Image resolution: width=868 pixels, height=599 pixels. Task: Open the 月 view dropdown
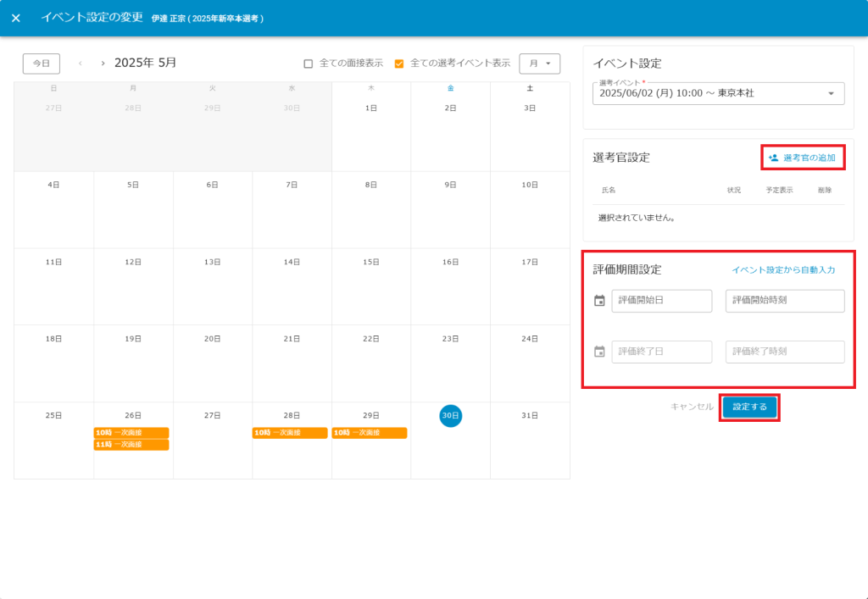539,64
